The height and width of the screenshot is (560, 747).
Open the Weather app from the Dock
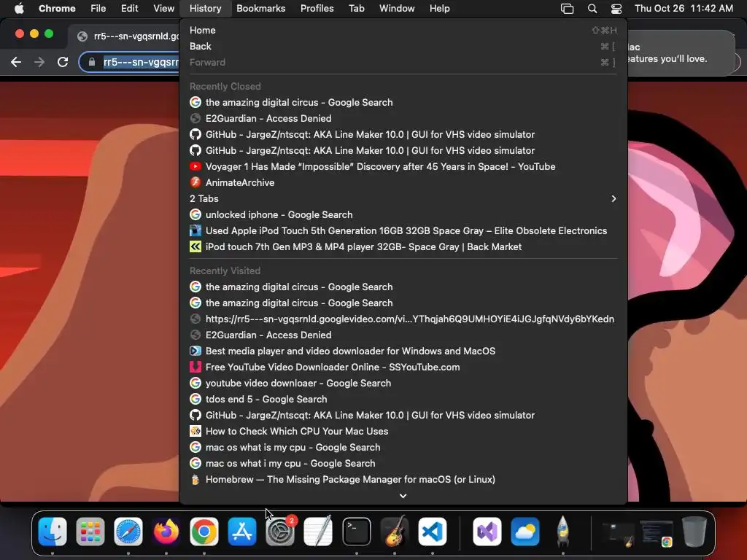[x=525, y=532]
